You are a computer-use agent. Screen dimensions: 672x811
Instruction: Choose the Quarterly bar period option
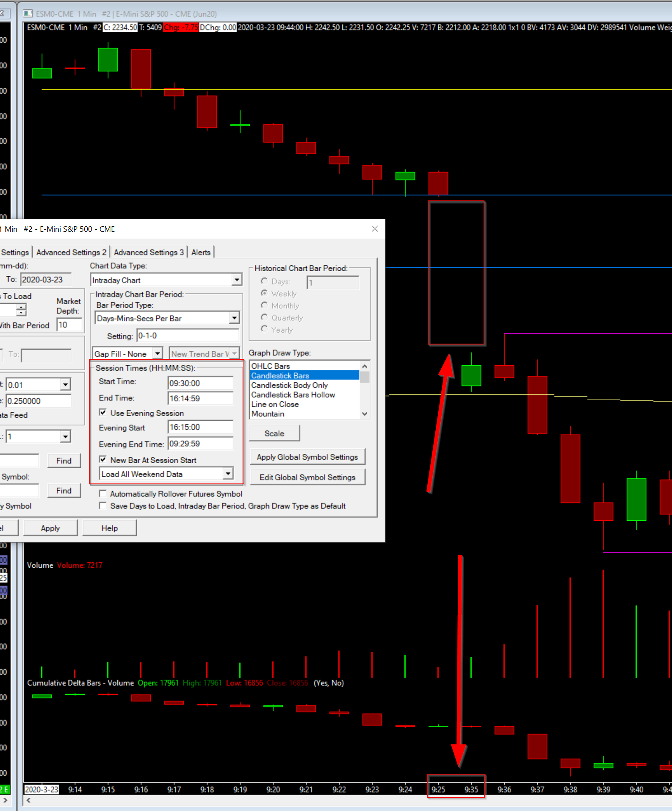[264, 317]
